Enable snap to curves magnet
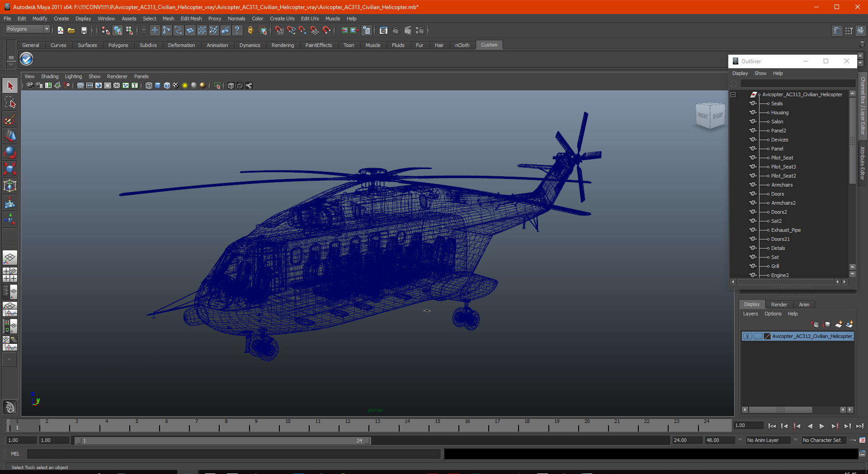Screen dimensions: 868x474 pyautogui.click(x=291, y=30)
